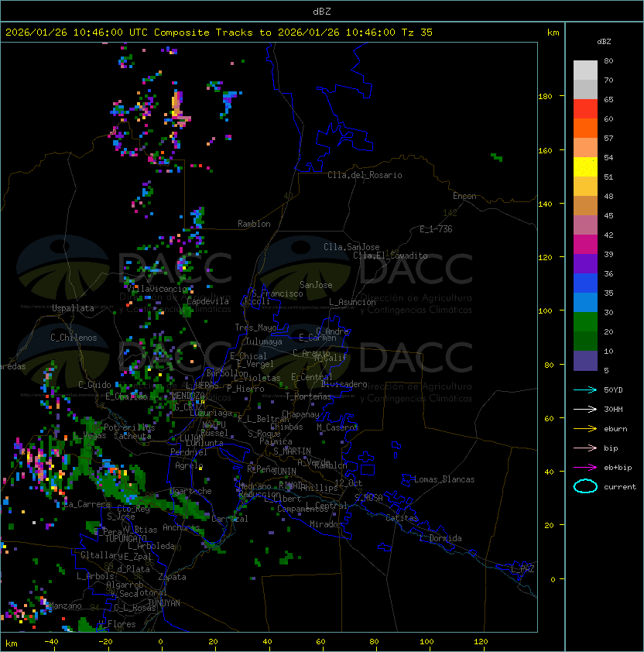Click the TUNUYAN label
Screen dimensions: 644x652
point(164,603)
